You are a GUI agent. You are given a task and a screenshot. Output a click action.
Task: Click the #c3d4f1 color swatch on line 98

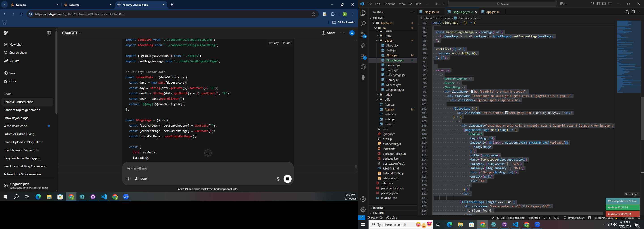pyautogui.click(x=472, y=91)
